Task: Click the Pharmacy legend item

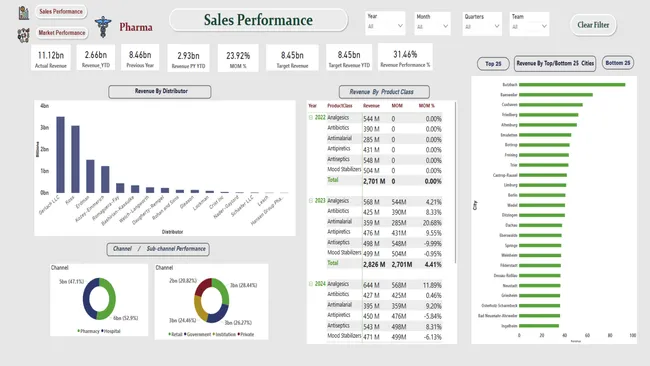Action: pos(88,331)
